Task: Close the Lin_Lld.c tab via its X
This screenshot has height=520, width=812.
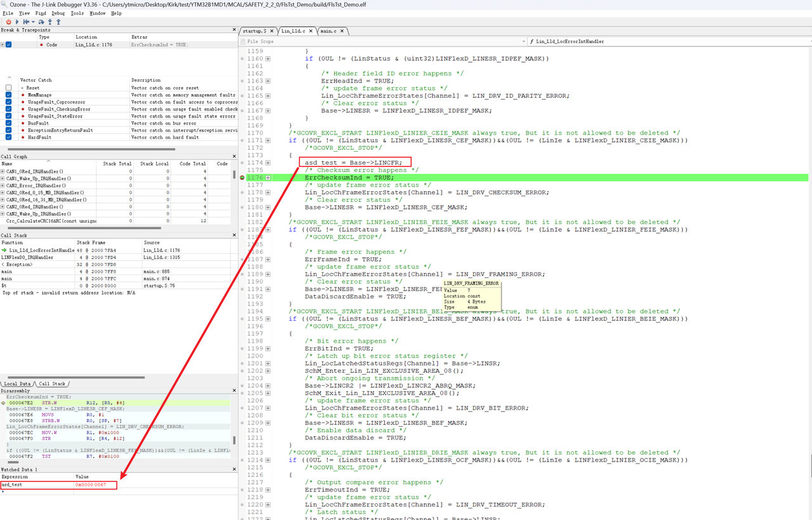Action: [310, 30]
